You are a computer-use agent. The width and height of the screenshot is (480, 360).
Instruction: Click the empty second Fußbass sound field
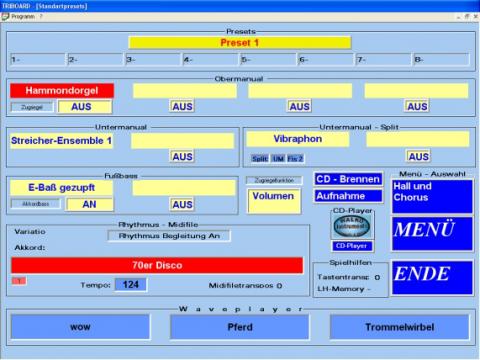click(184, 188)
